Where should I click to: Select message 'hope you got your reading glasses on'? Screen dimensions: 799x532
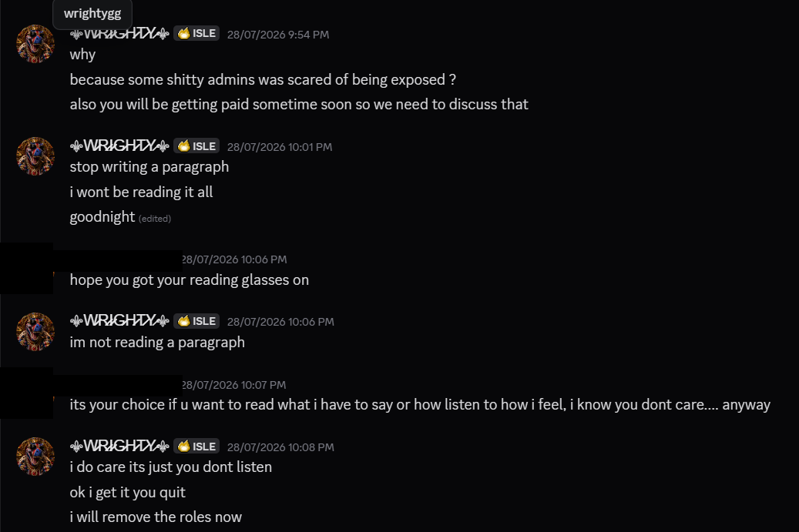(x=189, y=280)
